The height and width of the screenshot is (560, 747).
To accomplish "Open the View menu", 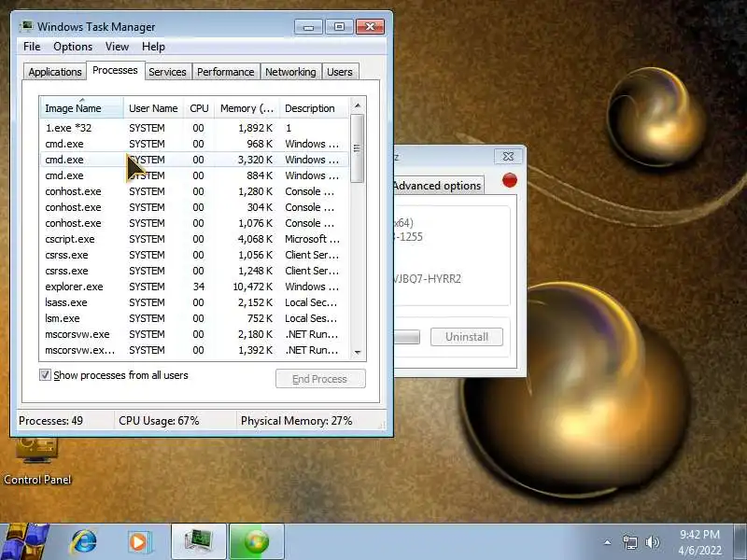I will [118, 47].
